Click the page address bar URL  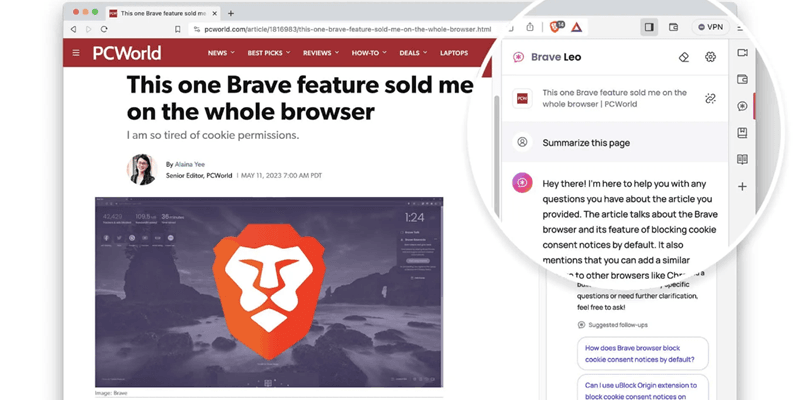point(347,29)
